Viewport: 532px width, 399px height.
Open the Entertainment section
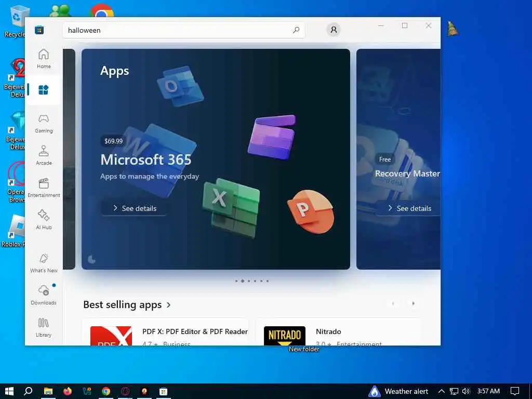point(44,188)
